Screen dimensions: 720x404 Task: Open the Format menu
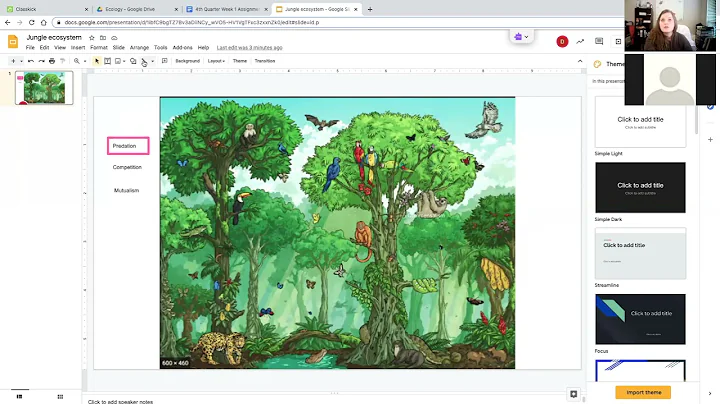click(99, 48)
